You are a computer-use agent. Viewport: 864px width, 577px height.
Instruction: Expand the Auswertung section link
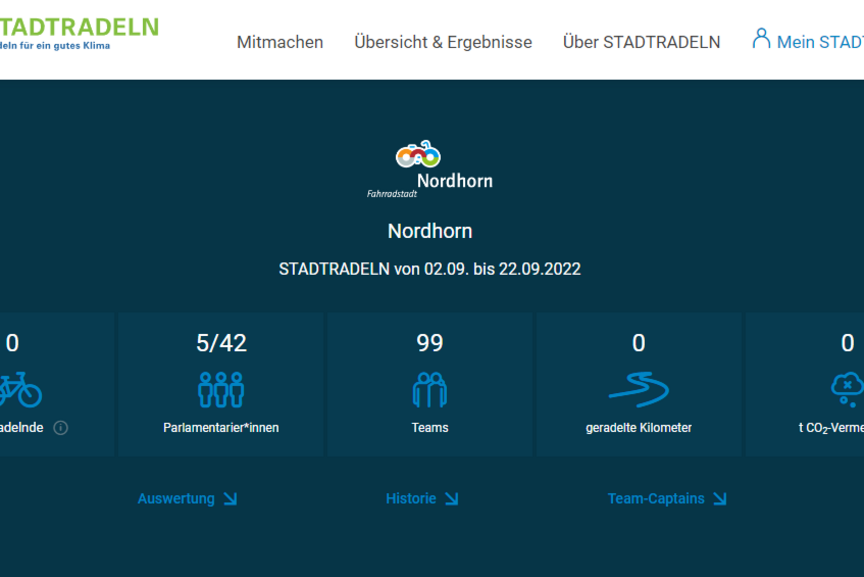coord(176,498)
